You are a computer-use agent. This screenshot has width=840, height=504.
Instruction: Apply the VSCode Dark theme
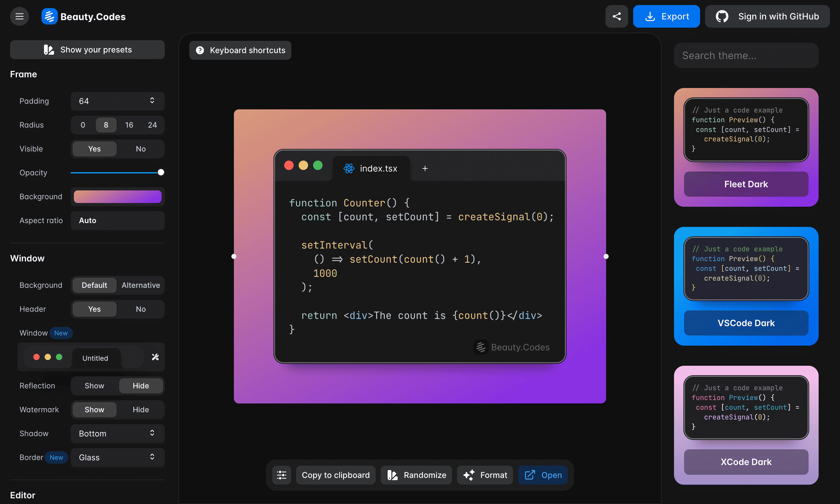pyautogui.click(x=746, y=323)
